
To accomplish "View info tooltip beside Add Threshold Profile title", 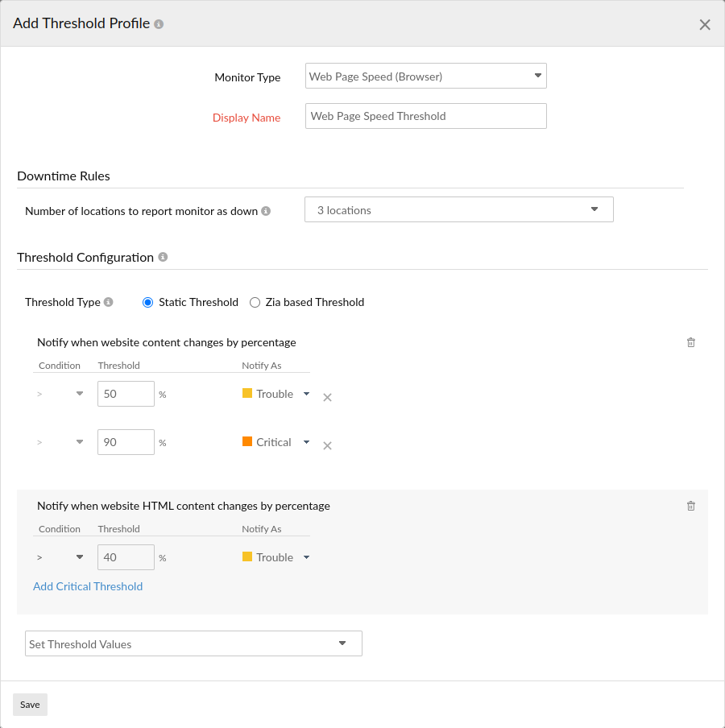I will pyautogui.click(x=159, y=23).
